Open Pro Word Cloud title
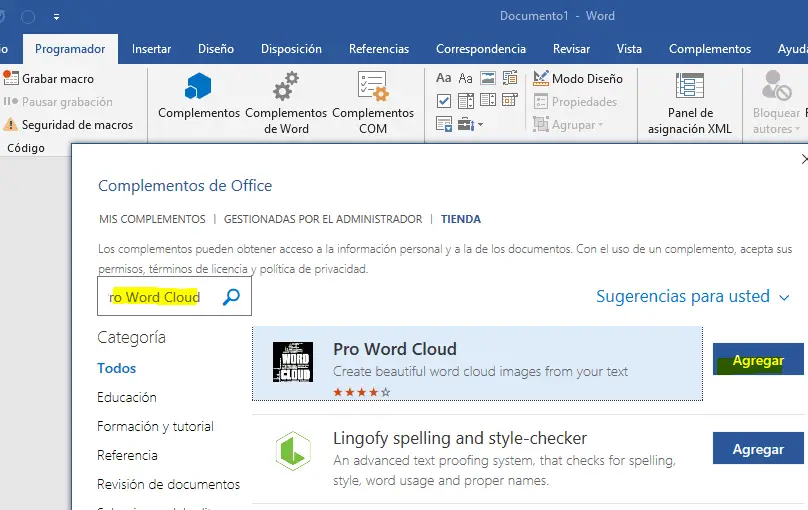 395,349
